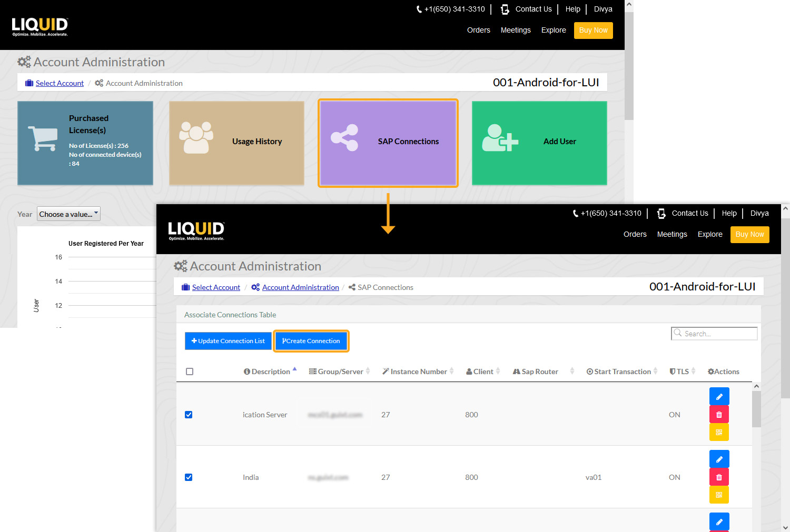Open the Purchased License(s) tile
This screenshot has height=532, width=790.
[85, 143]
